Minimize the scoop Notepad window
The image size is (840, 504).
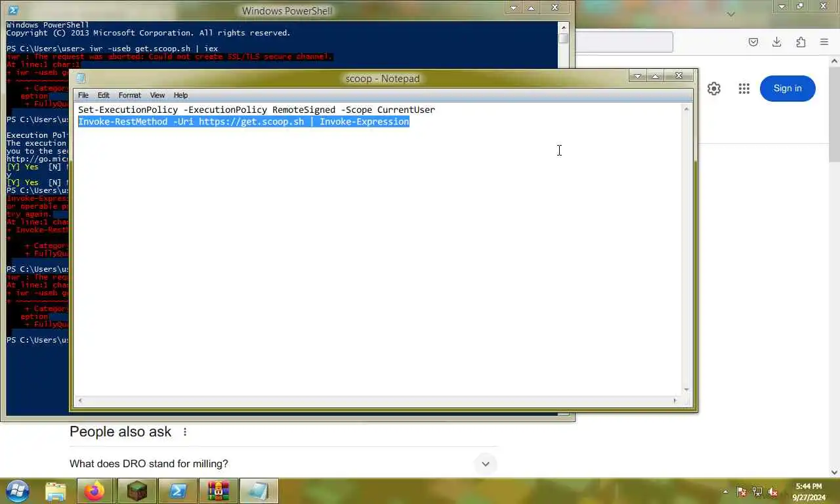(x=637, y=76)
